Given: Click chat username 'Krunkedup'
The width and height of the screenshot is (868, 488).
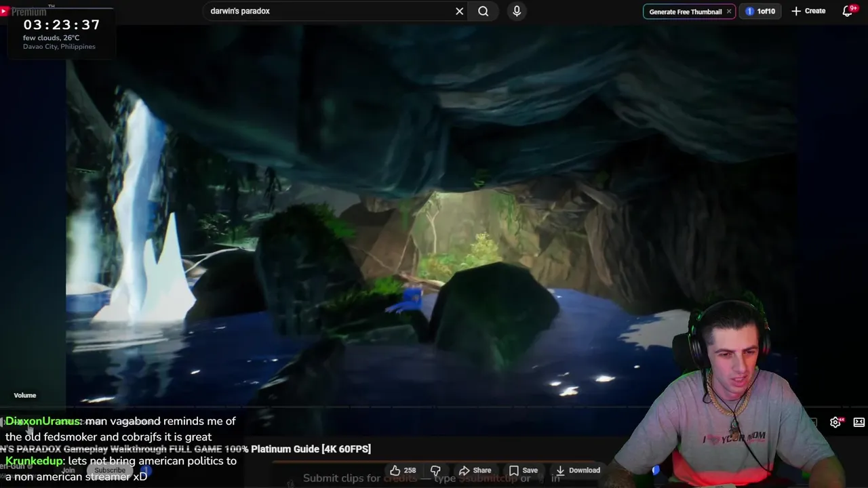Looking at the screenshot, I should coord(34,461).
